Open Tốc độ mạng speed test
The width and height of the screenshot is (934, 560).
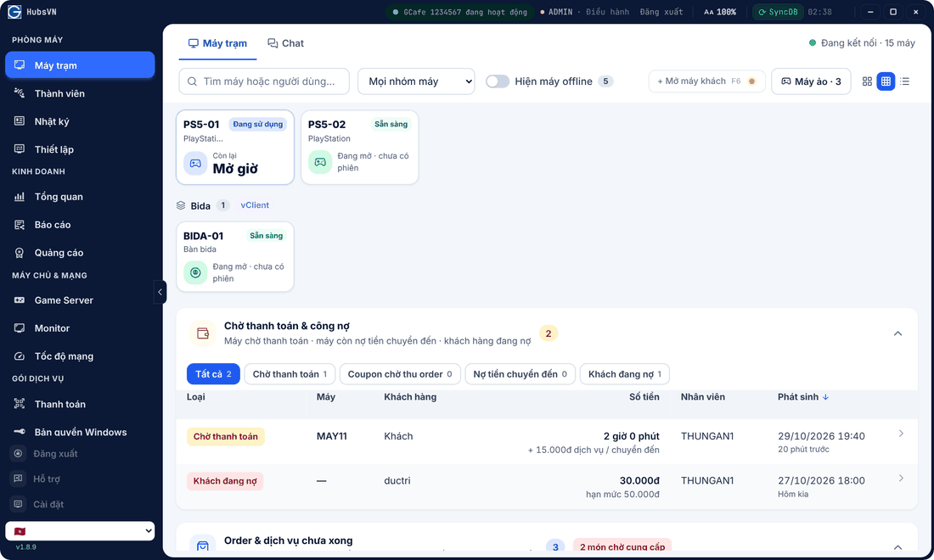[x=80, y=356]
